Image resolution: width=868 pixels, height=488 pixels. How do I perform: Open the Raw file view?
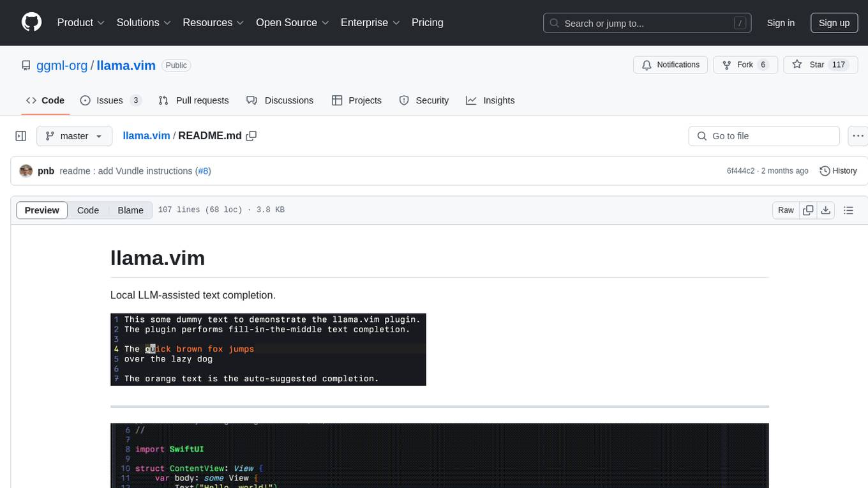click(786, 210)
